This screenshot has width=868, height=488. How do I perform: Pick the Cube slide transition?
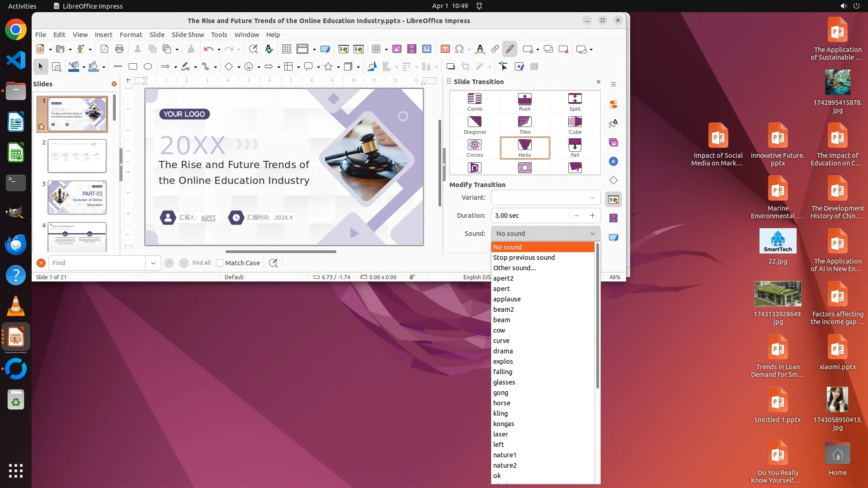[x=575, y=122]
